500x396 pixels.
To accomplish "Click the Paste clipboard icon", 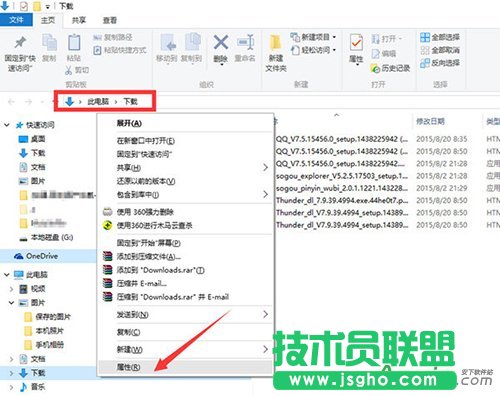I will pyautogui.click(x=74, y=43).
